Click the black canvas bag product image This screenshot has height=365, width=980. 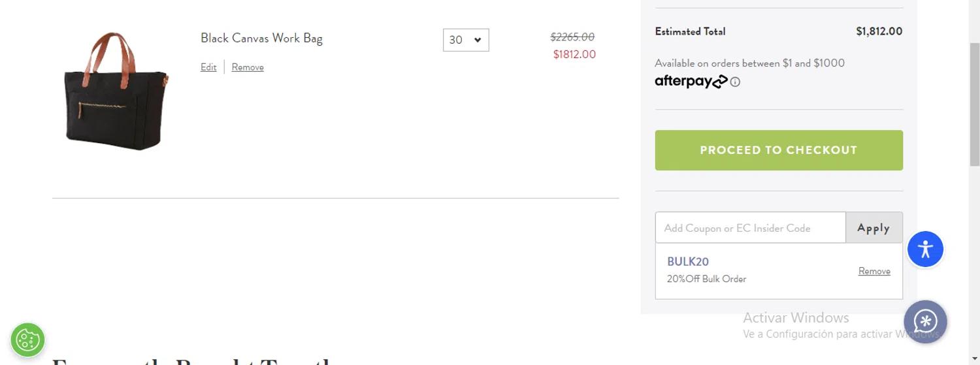click(116, 91)
